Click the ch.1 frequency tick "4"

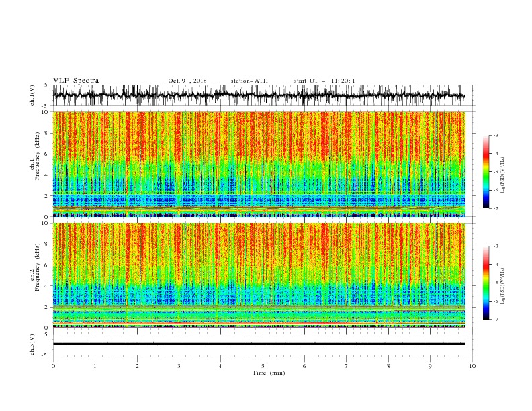(x=47, y=175)
